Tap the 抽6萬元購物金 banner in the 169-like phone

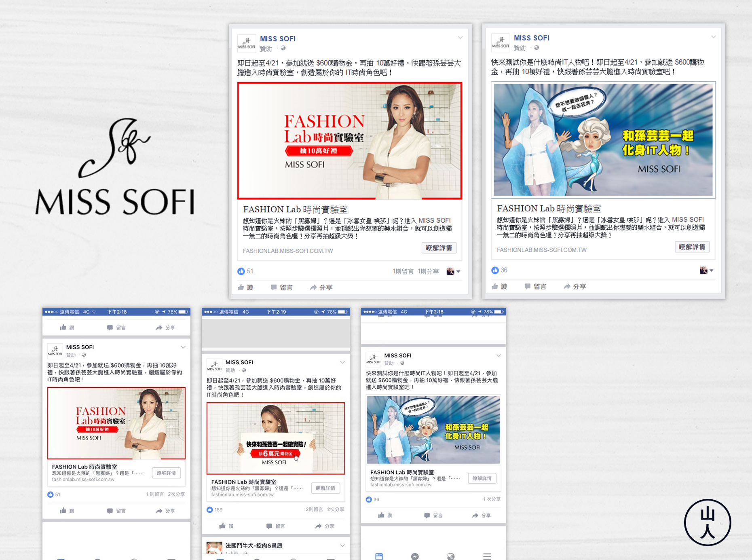pos(276,438)
